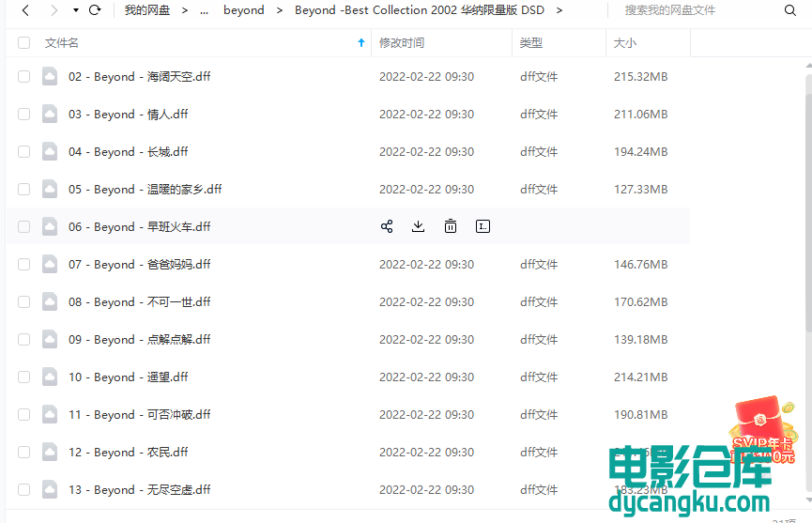Viewport: 812px width, 523px height.
Task: Check the box for 04 - Beyond - 长城.dff
Action: [x=23, y=152]
